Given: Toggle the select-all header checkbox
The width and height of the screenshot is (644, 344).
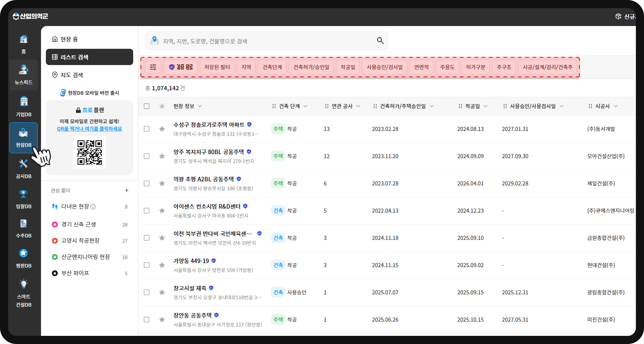Looking at the screenshot, I should (147, 106).
